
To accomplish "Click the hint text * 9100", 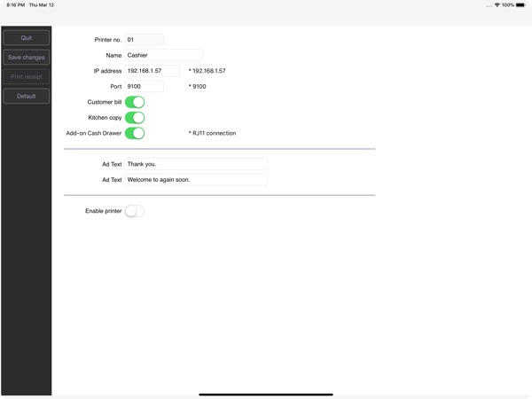I will (197, 87).
